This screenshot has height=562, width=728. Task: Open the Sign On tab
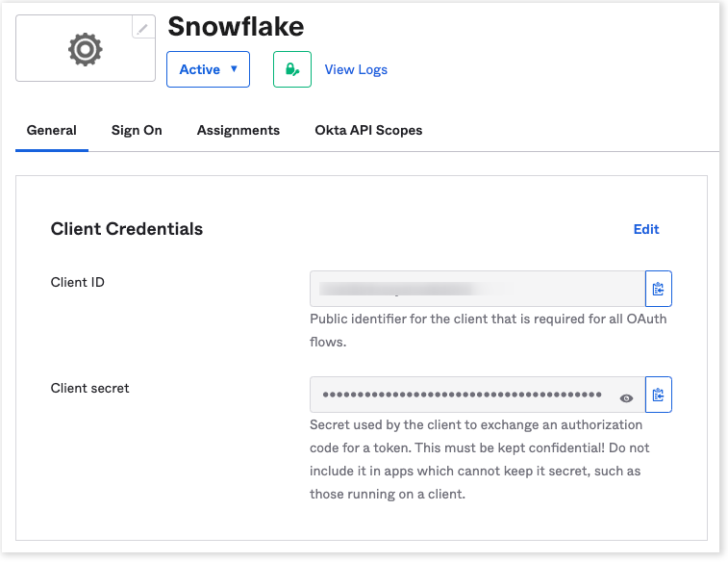click(137, 130)
